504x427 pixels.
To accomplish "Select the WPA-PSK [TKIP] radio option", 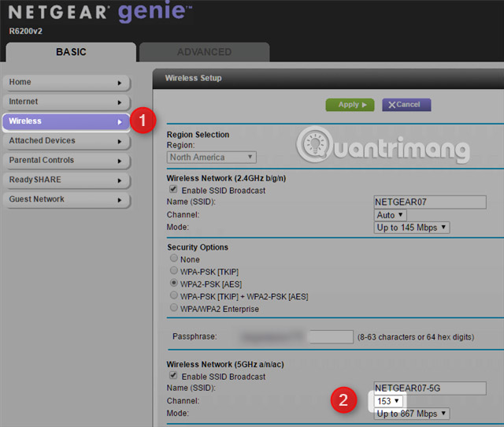I will point(173,272).
